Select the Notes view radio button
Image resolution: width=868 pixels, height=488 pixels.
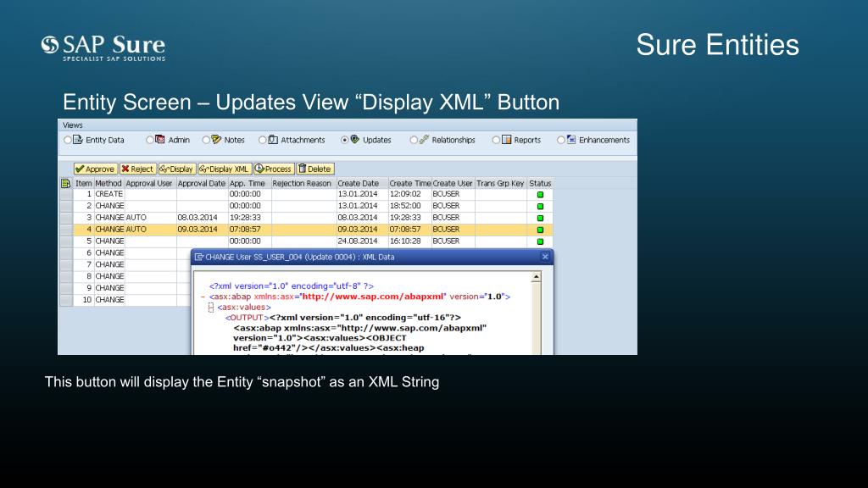pos(206,140)
